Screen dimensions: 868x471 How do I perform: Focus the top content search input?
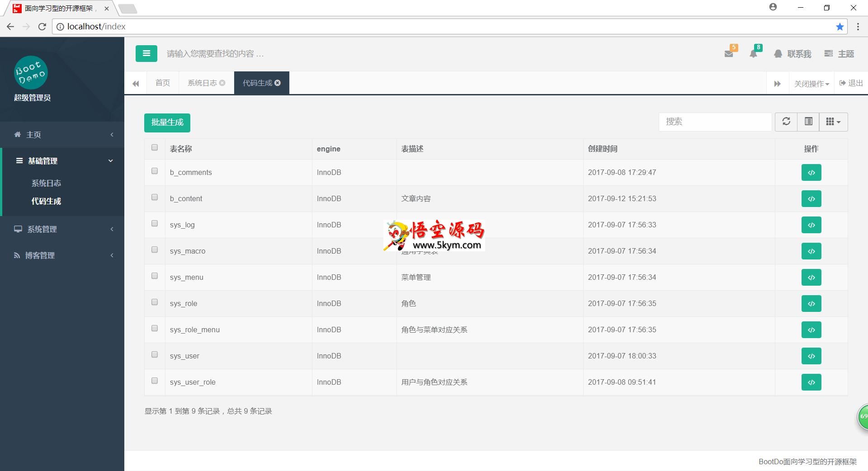[x=215, y=54]
